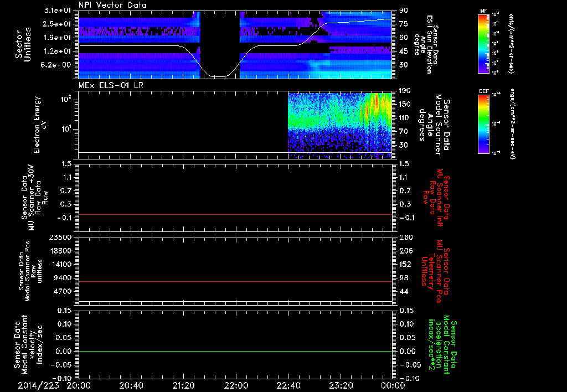Select the 'NPI Vector Data' panel title
This screenshot has height=392, width=567.
click(x=112, y=5)
